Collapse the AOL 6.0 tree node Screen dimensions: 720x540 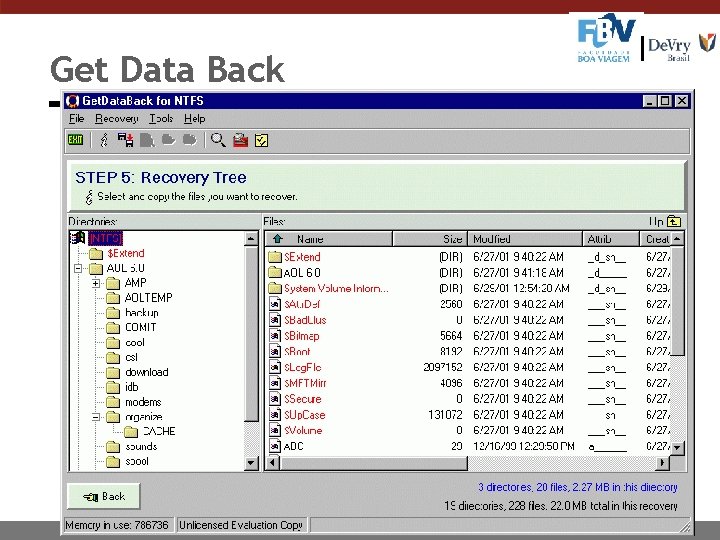78,268
